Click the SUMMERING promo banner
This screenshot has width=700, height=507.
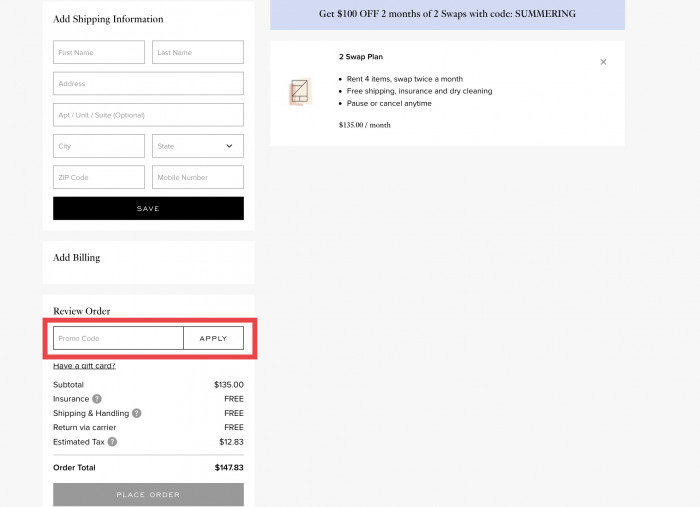(x=447, y=14)
